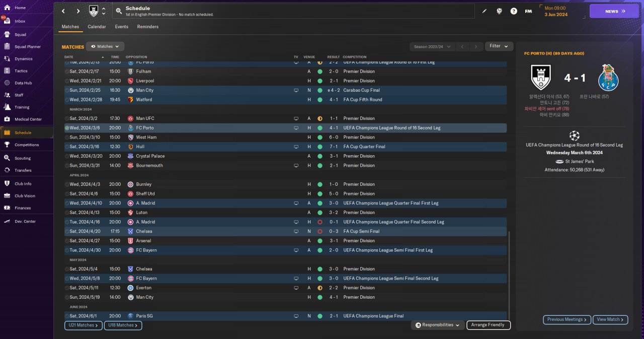The width and height of the screenshot is (644, 339).
Task: Open Scouting sidebar icon
Action: point(7,158)
